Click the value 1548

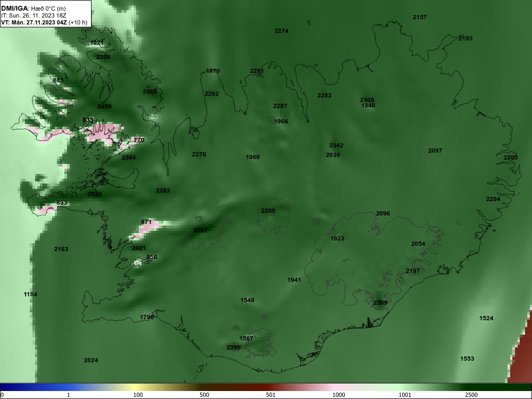point(247,300)
